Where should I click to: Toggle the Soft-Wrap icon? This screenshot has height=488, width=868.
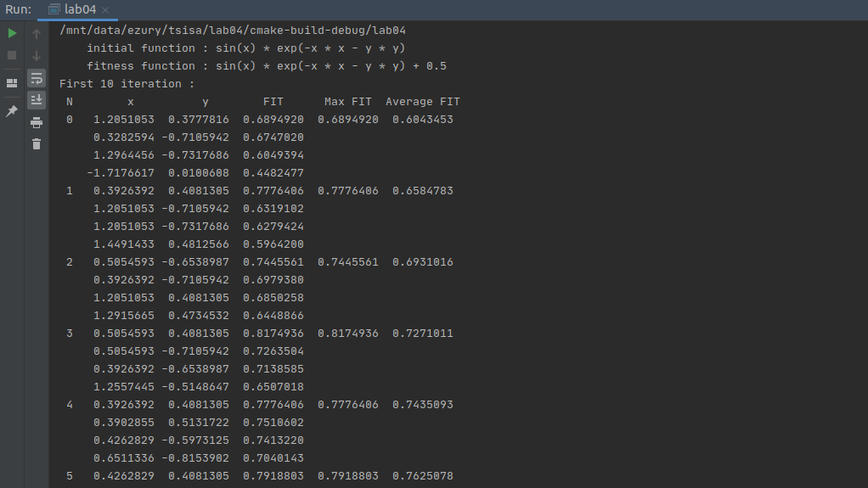37,78
